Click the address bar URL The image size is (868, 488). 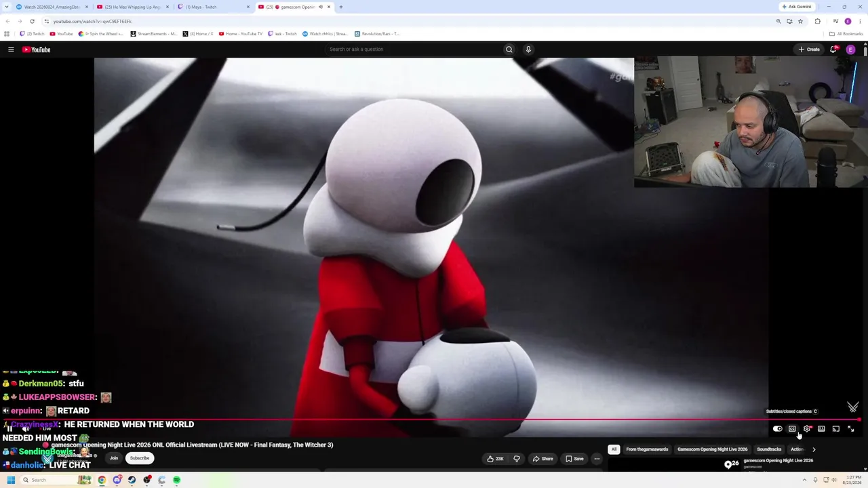click(92, 21)
